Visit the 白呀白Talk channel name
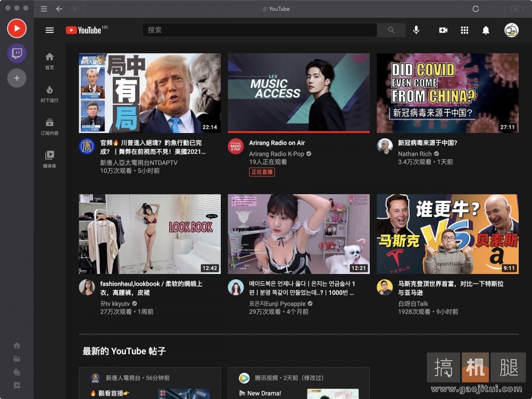 point(413,304)
